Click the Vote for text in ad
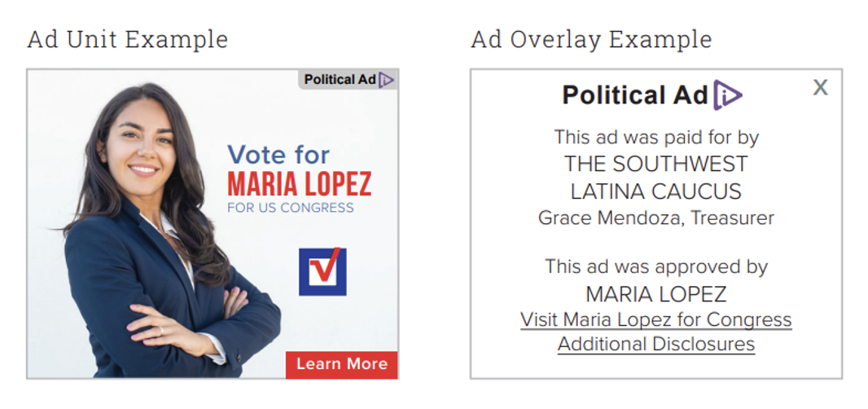868x409 pixels. pyautogui.click(x=278, y=154)
